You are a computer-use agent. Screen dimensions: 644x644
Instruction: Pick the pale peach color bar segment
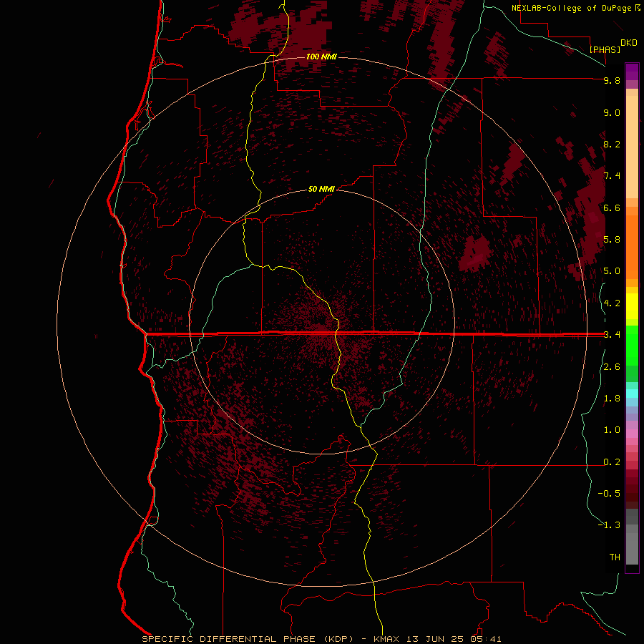[x=632, y=147]
